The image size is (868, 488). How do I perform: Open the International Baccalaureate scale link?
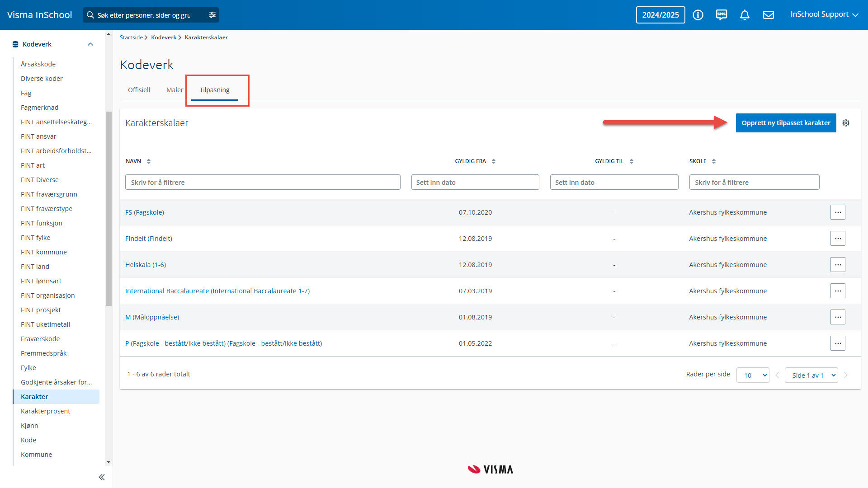[217, 291]
